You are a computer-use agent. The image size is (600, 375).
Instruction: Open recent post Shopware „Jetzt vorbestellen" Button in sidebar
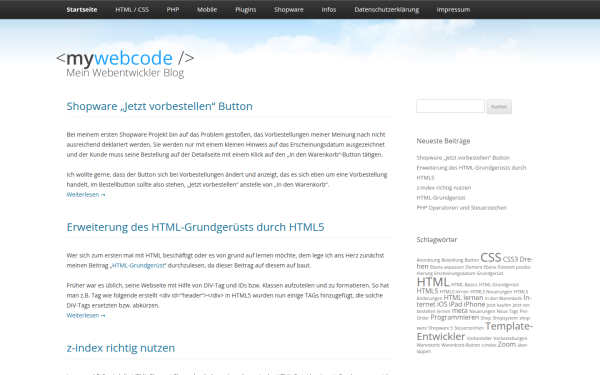coord(463,158)
